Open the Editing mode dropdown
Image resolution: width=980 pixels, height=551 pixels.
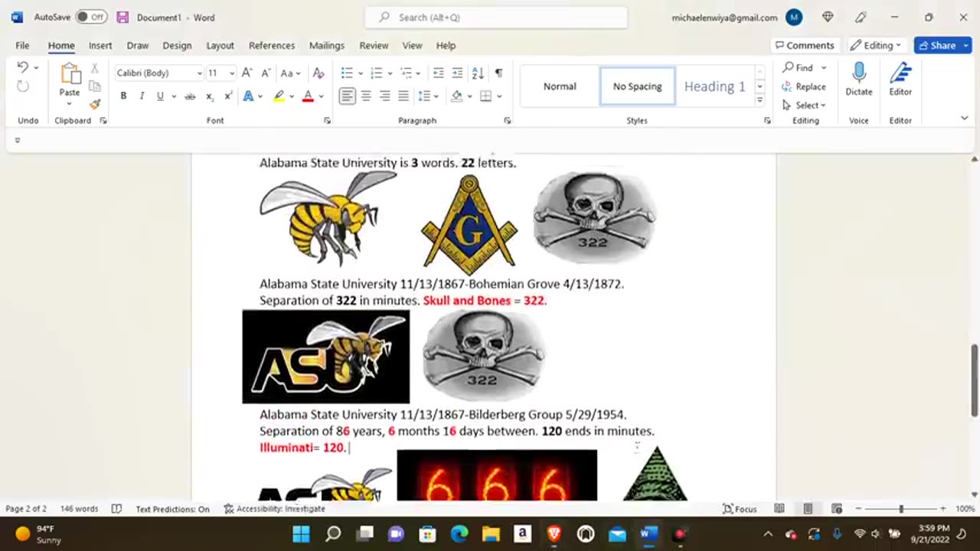[x=877, y=45]
